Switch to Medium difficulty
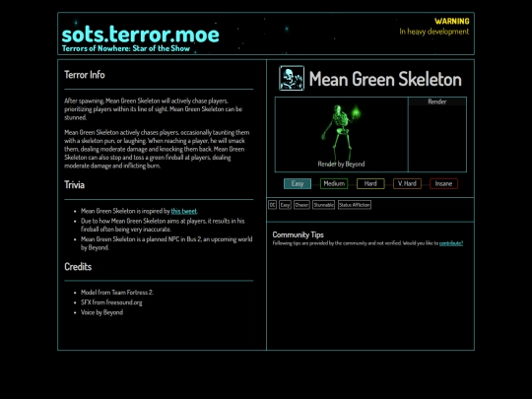The width and height of the screenshot is (532, 399). coord(334,183)
